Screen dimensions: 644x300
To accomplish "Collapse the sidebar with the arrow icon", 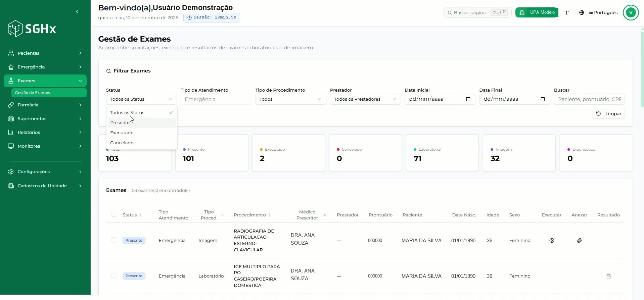I will coord(77,12).
